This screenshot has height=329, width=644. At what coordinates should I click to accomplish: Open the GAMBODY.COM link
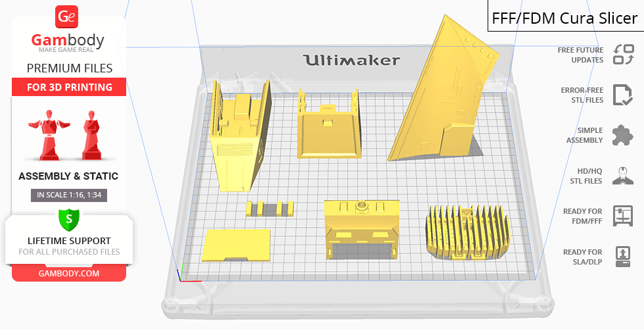click(68, 273)
